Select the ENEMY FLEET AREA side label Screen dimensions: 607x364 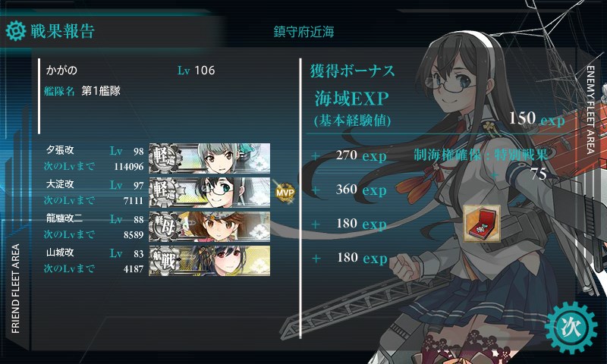[x=590, y=110]
